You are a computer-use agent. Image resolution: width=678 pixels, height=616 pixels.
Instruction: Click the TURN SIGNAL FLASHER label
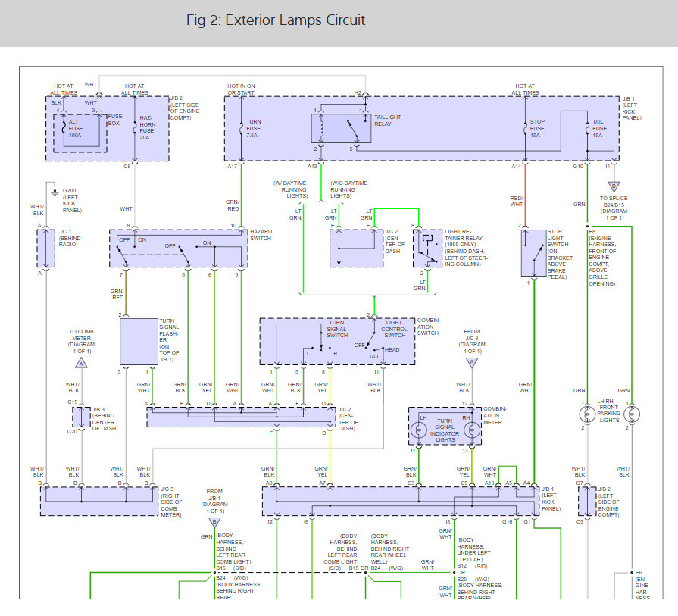point(169,340)
